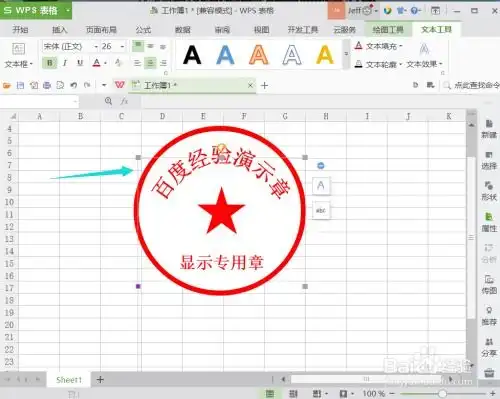Click the floating abc text button

tap(321, 210)
